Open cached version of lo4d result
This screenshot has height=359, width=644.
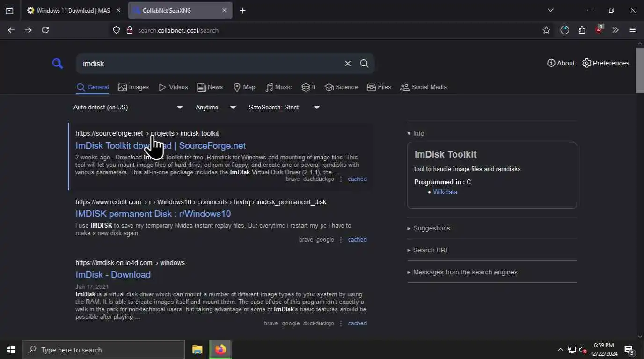click(x=357, y=323)
